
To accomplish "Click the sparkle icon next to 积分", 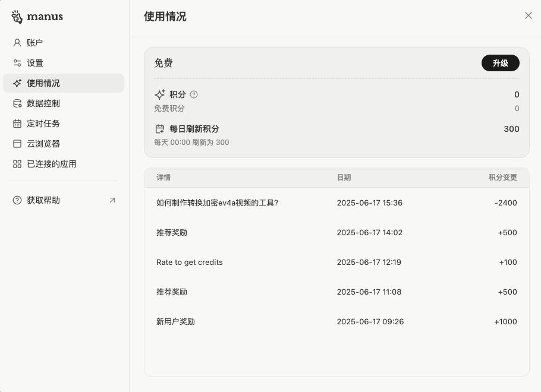I will [x=160, y=94].
